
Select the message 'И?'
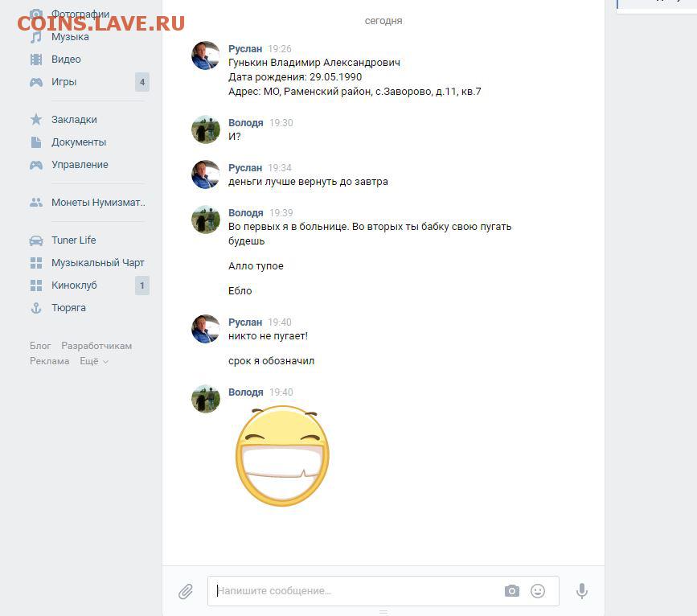(234, 137)
